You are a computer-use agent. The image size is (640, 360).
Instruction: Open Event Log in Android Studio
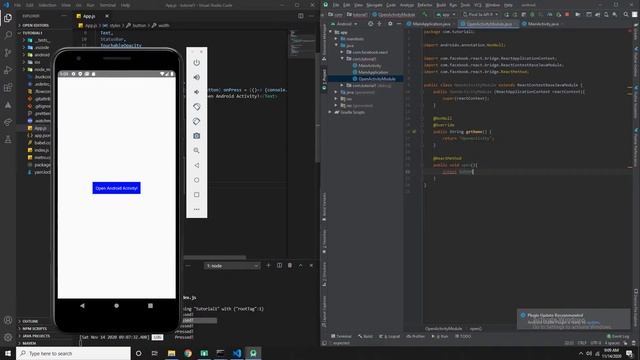(x=618, y=336)
